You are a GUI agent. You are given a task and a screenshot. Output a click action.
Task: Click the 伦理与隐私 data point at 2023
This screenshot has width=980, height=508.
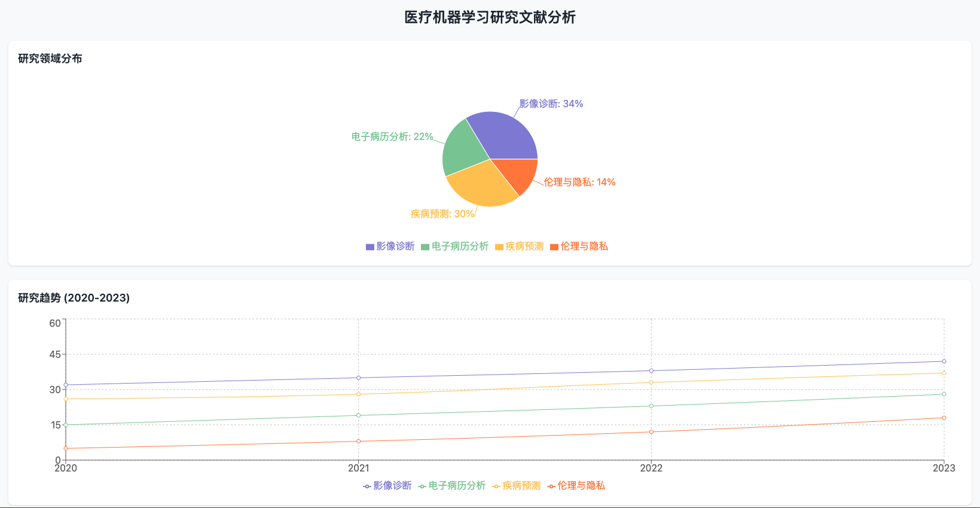944,418
